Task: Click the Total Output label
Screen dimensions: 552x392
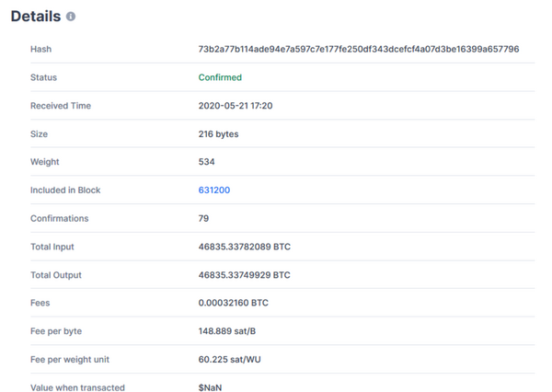Action: point(55,275)
